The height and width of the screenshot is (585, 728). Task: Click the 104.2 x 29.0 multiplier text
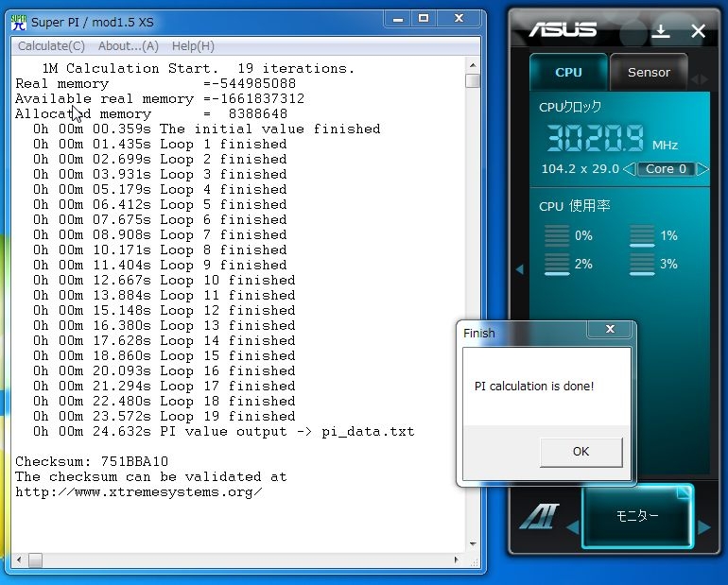(x=580, y=169)
